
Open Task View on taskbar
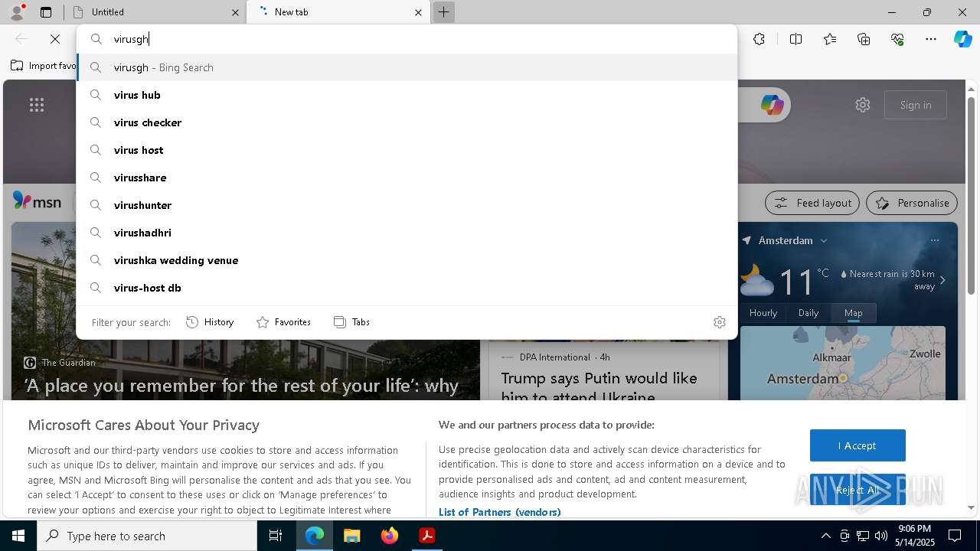pos(276,536)
